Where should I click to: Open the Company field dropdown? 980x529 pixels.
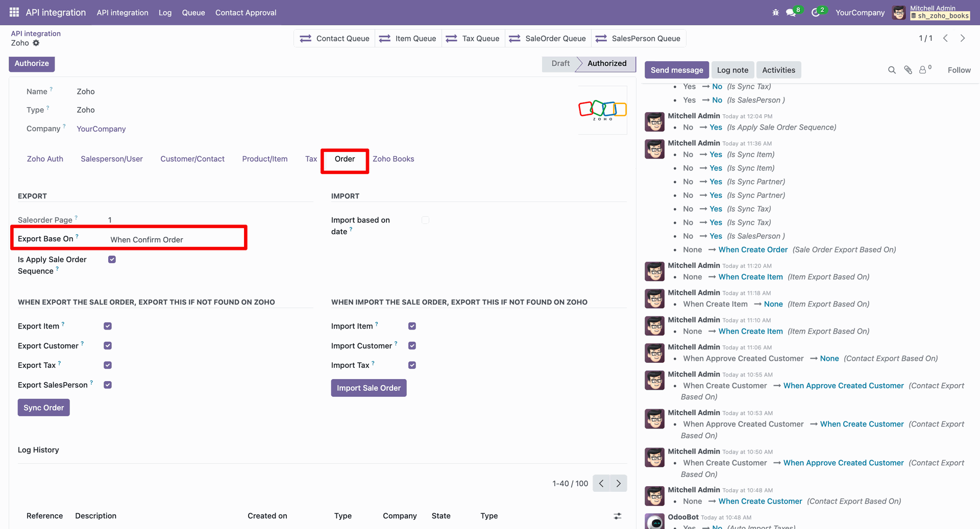coord(101,129)
